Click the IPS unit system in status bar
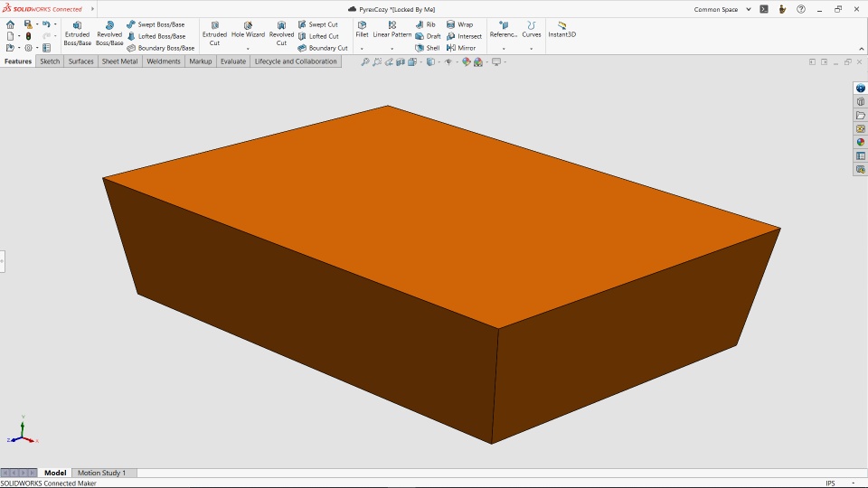The width and height of the screenshot is (868, 488). [830, 483]
